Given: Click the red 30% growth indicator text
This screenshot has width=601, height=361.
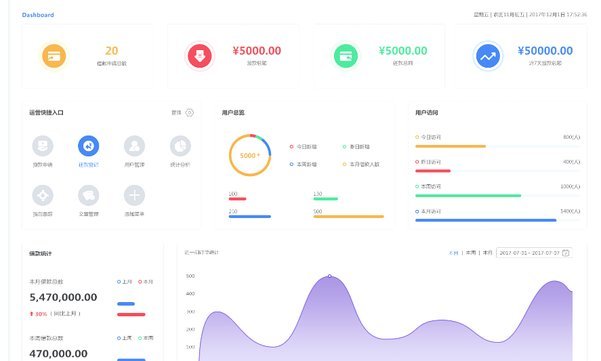Looking at the screenshot, I should tap(41, 314).
